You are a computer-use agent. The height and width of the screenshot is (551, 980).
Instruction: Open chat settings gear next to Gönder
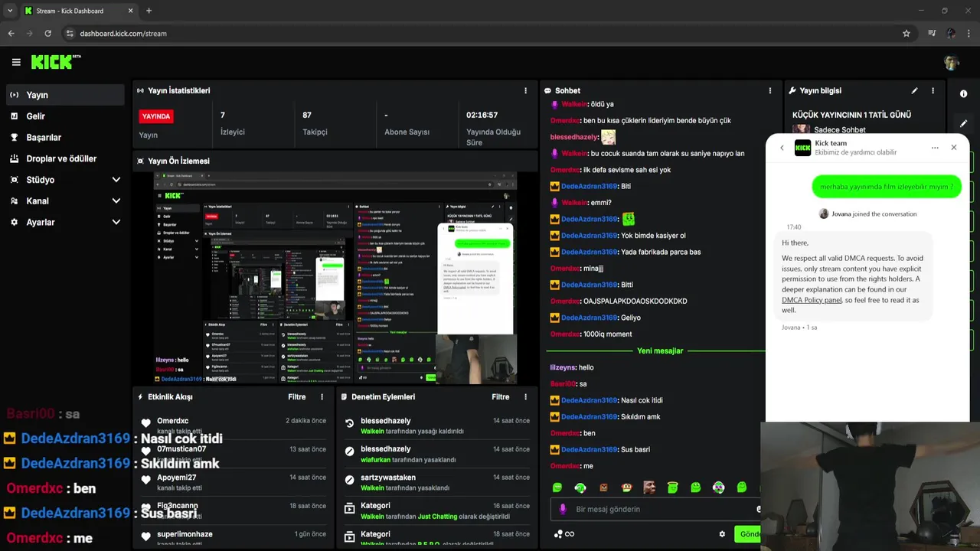click(x=721, y=534)
